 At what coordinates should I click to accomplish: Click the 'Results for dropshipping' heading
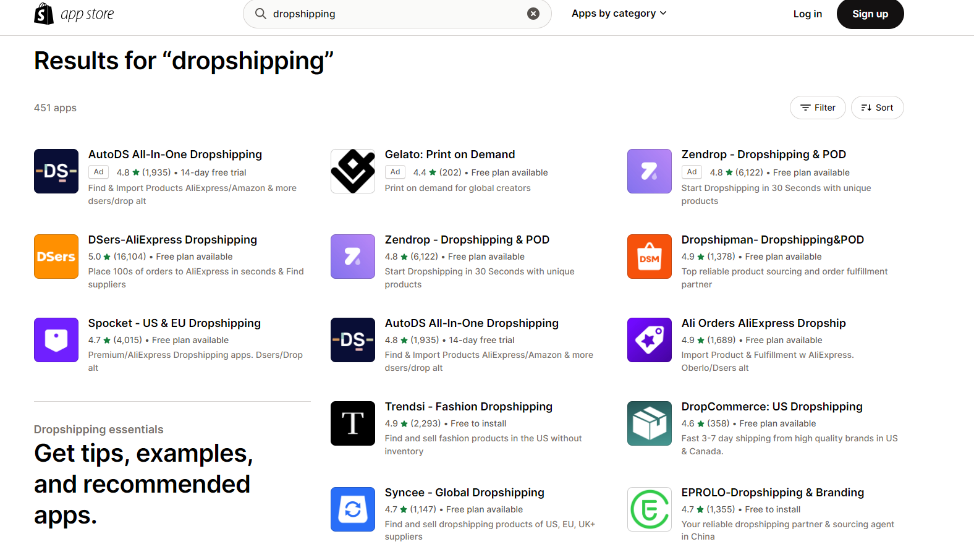pos(184,61)
